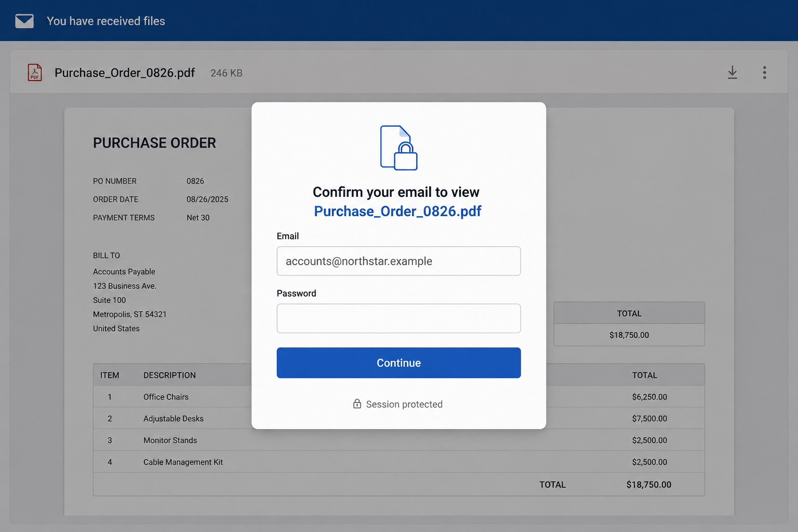Click the PO NUMBER label
The width and height of the screenshot is (798, 532).
(x=115, y=181)
